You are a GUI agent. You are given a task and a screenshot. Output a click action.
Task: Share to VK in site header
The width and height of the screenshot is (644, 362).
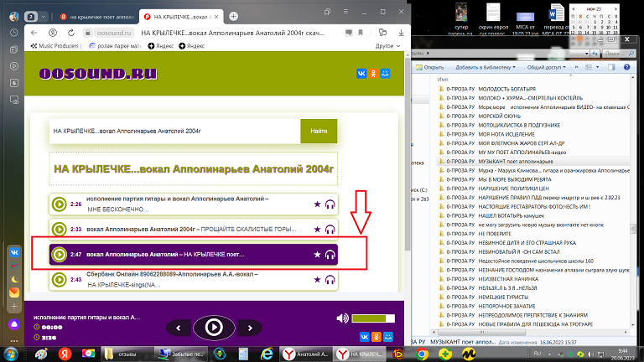coord(361,74)
